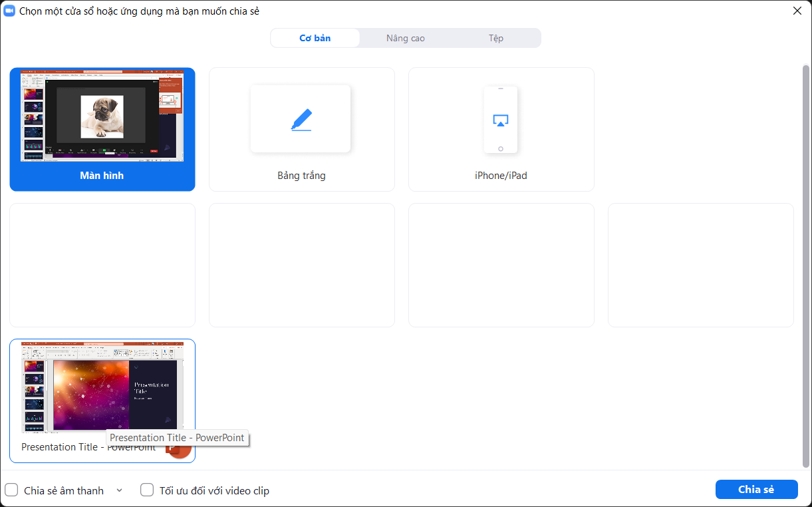Click the Zoom camera icon in the title bar
The width and height of the screenshot is (812, 507).
(9, 11)
